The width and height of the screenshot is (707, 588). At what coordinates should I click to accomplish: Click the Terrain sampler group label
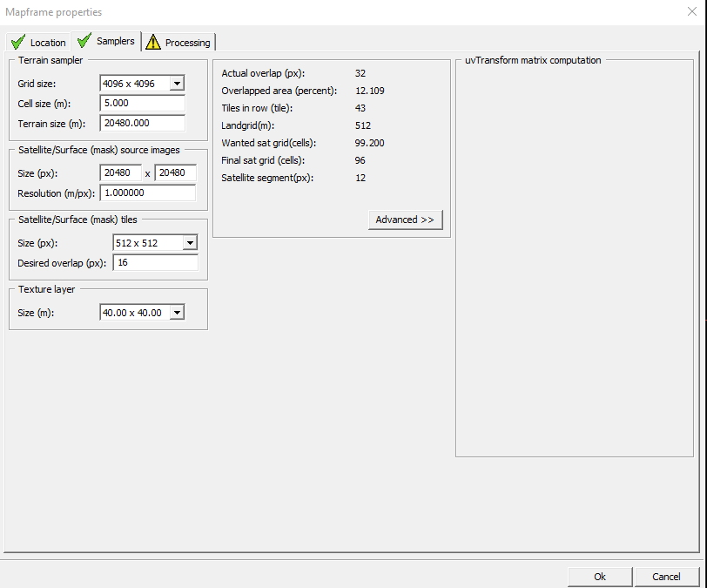[x=50, y=60]
